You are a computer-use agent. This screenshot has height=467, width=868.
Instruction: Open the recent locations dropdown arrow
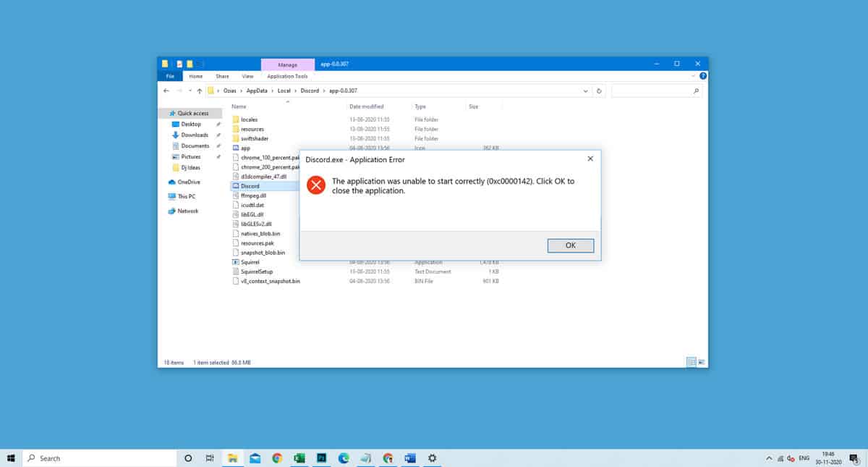click(190, 91)
